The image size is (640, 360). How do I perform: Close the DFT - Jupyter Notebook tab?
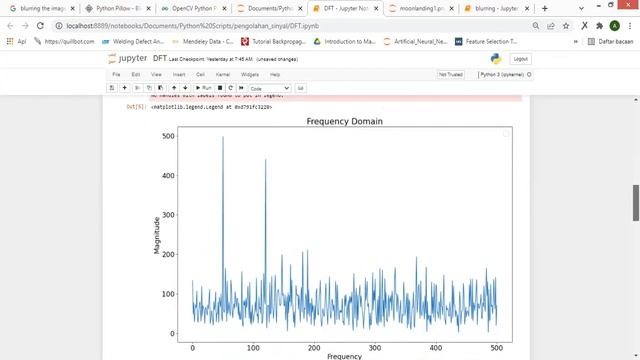click(376, 8)
